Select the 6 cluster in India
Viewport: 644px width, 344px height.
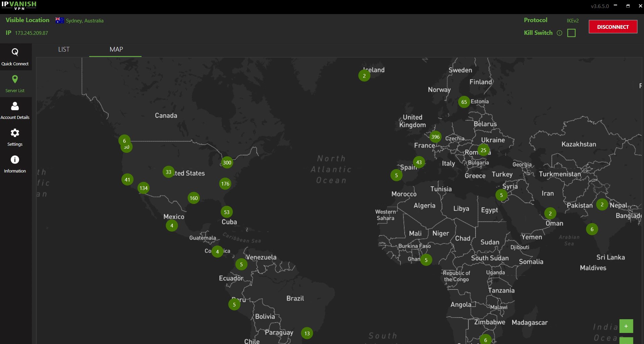point(592,229)
